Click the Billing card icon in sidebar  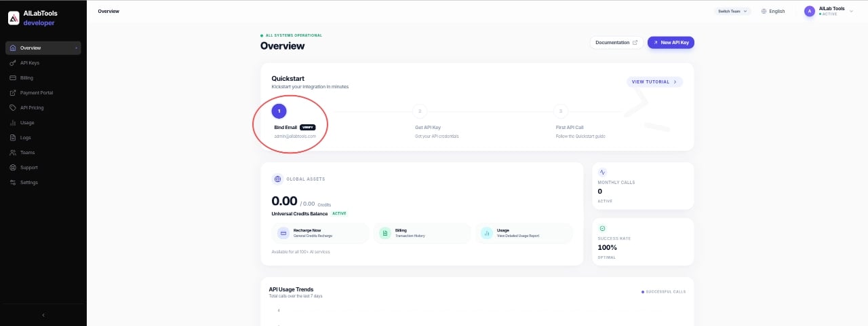coord(13,78)
